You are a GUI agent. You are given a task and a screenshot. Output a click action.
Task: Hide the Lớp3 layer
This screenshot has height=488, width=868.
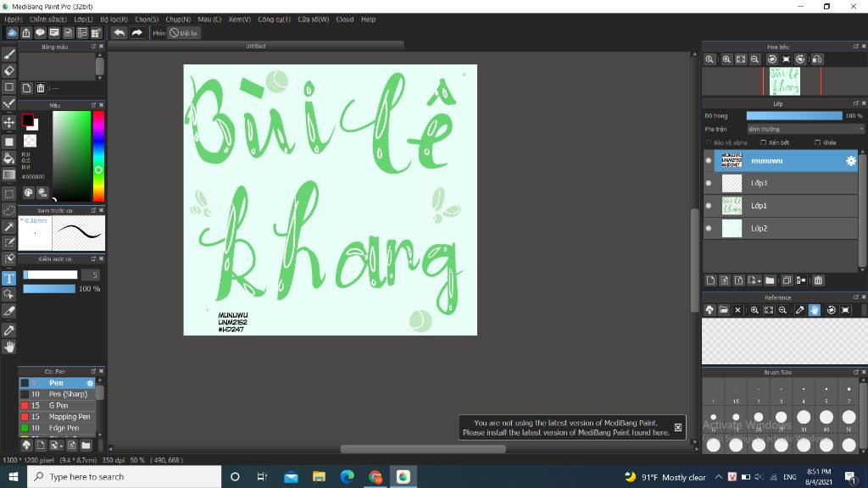[x=709, y=183]
